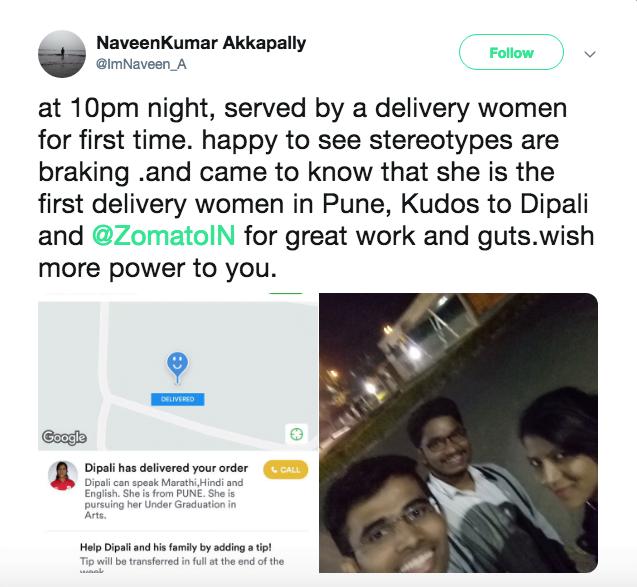The height and width of the screenshot is (587, 637).
Task: Tap the yellow CALL button
Action: (x=286, y=470)
